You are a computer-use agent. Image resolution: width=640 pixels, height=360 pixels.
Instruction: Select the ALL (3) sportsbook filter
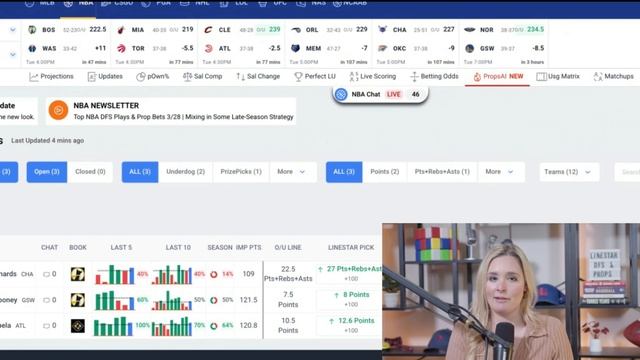(x=140, y=172)
